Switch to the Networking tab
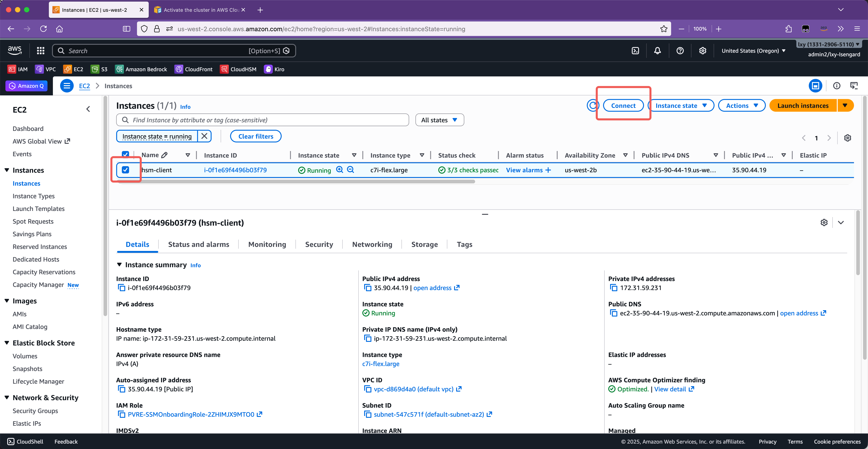Viewport: 868px width, 449px height. coord(372,244)
